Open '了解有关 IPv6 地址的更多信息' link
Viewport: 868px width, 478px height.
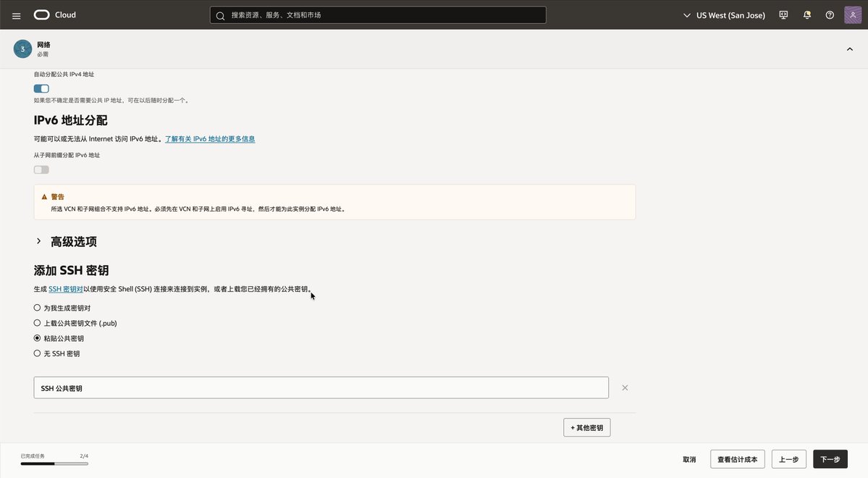click(x=210, y=139)
